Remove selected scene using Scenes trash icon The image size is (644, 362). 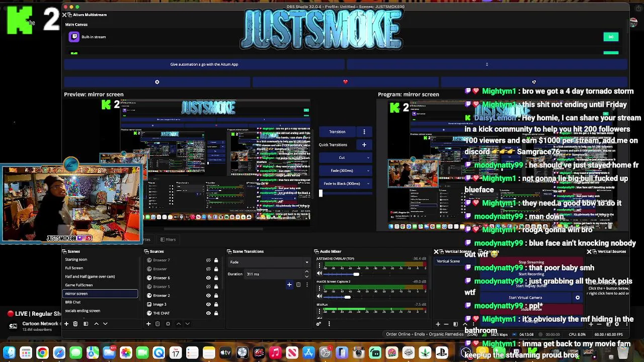coord(75,324)
